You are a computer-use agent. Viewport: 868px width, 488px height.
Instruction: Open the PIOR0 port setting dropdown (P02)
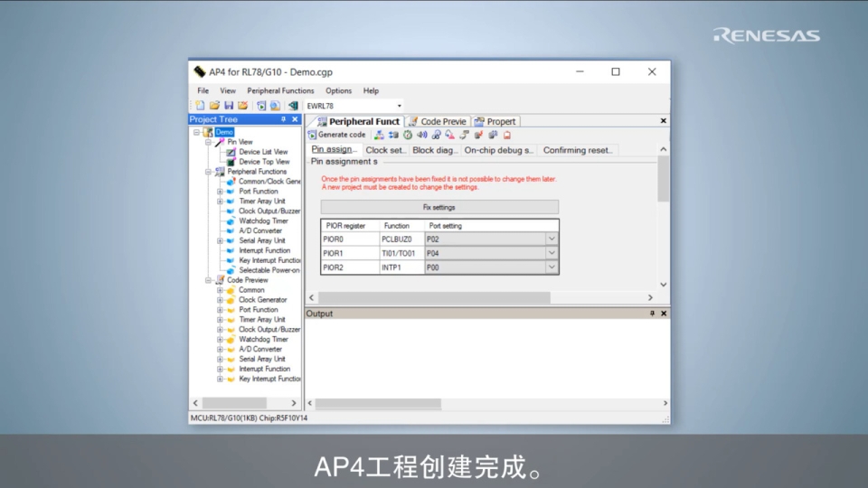pos(552,239)
